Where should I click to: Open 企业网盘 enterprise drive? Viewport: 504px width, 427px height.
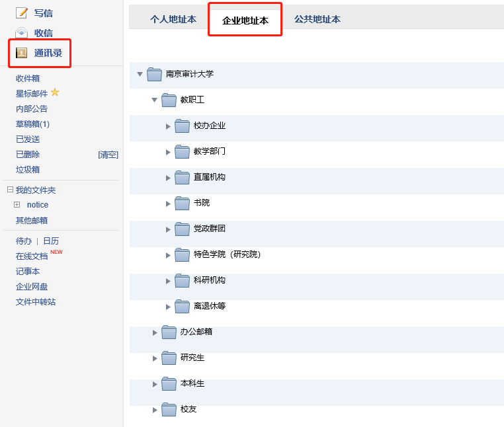(x=32, y=287)
